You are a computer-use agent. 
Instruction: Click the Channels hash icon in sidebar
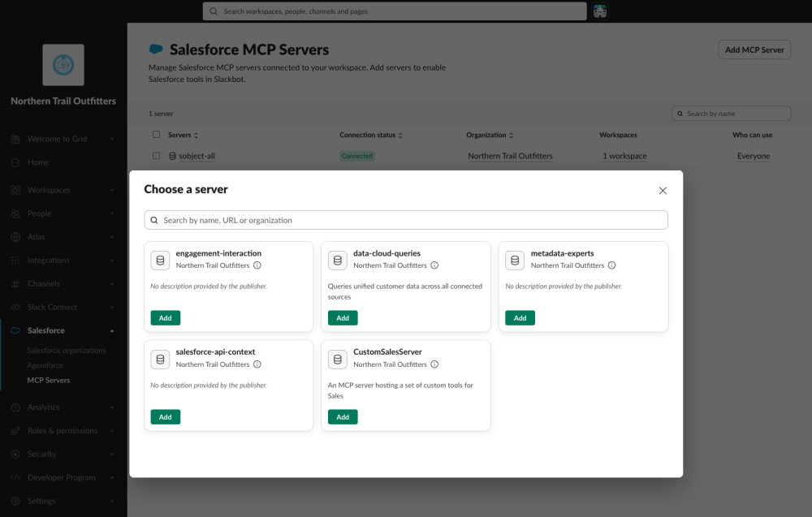(15, 283)
